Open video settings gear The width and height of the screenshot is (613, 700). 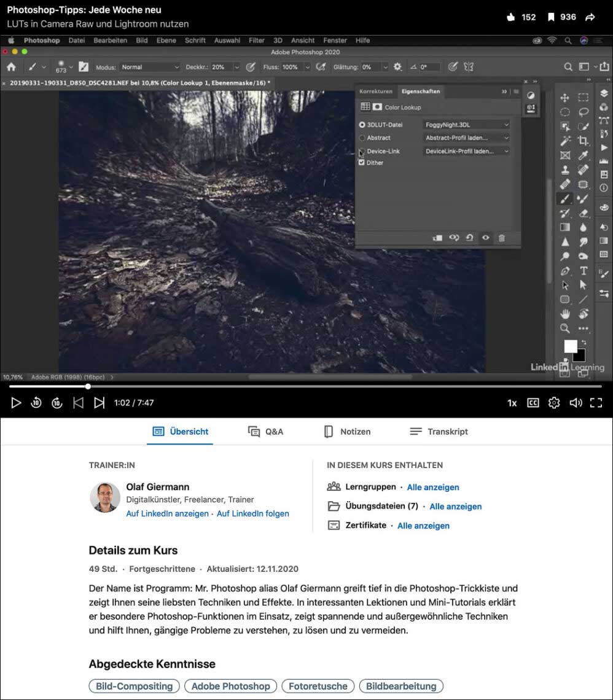point(554,403)
